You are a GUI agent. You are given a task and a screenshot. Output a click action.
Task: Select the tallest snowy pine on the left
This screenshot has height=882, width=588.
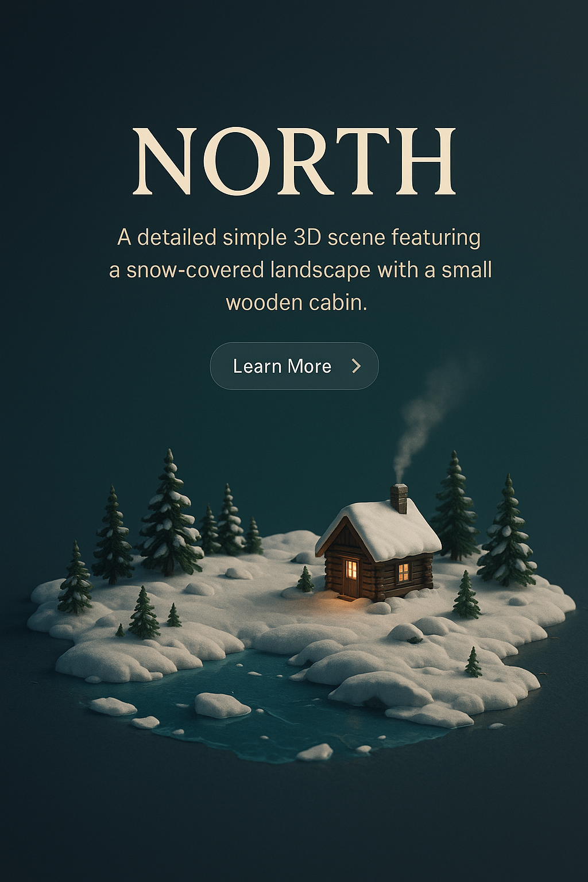tap(170, 514)
